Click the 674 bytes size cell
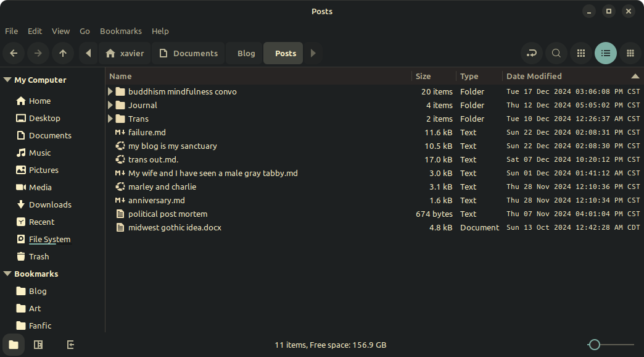 coord(434,214)
